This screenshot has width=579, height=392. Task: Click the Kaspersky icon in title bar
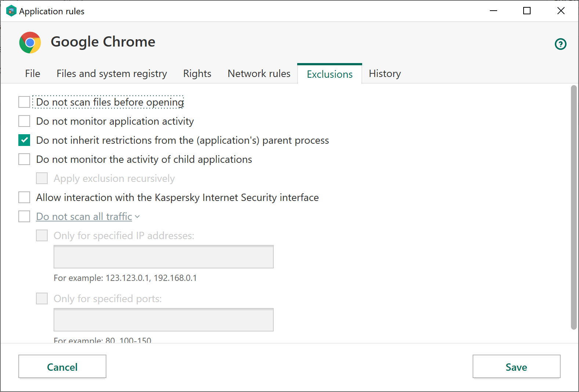11,11
